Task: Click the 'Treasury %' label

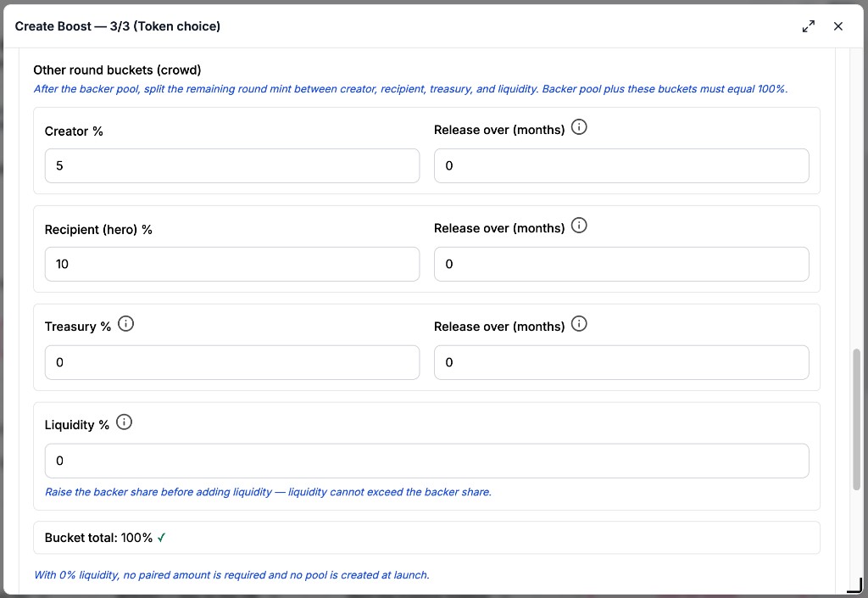Action: tap(77, 327)
